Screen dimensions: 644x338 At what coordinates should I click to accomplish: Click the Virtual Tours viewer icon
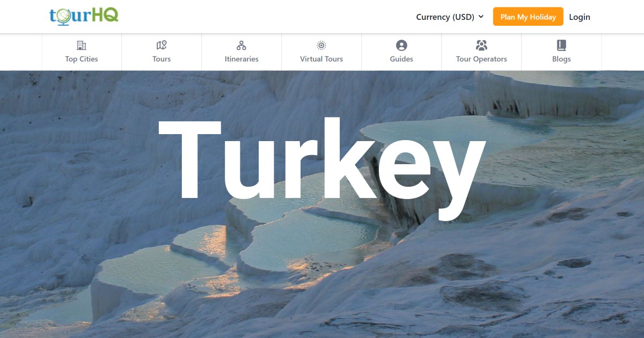321,45
